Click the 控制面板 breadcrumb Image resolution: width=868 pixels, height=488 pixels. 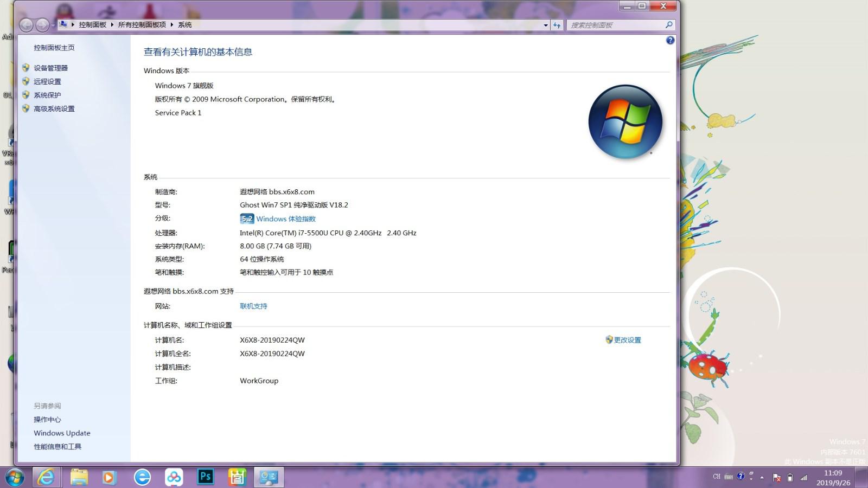(93, 25)
